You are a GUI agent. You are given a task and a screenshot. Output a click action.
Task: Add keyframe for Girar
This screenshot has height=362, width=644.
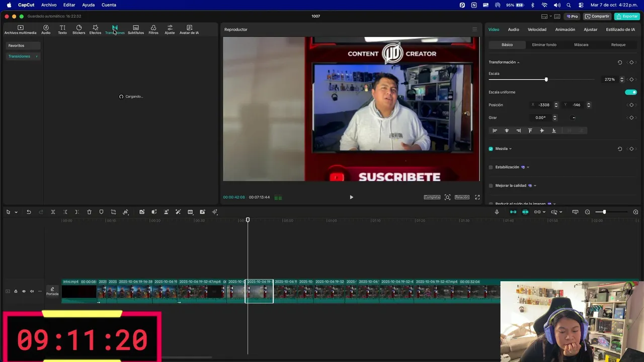click(631, 118)
